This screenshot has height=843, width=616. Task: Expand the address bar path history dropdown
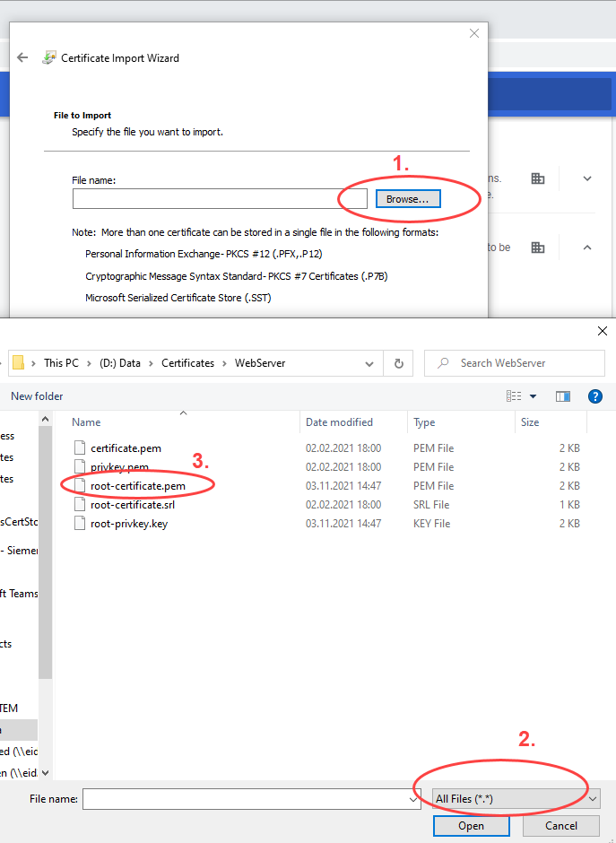369,363
